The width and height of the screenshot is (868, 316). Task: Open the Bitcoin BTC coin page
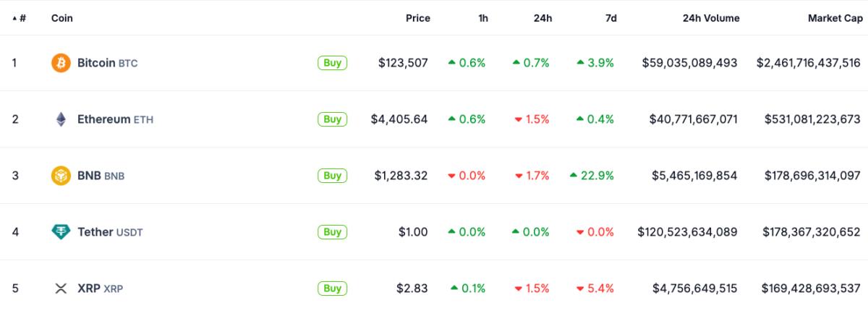point(107,63)
